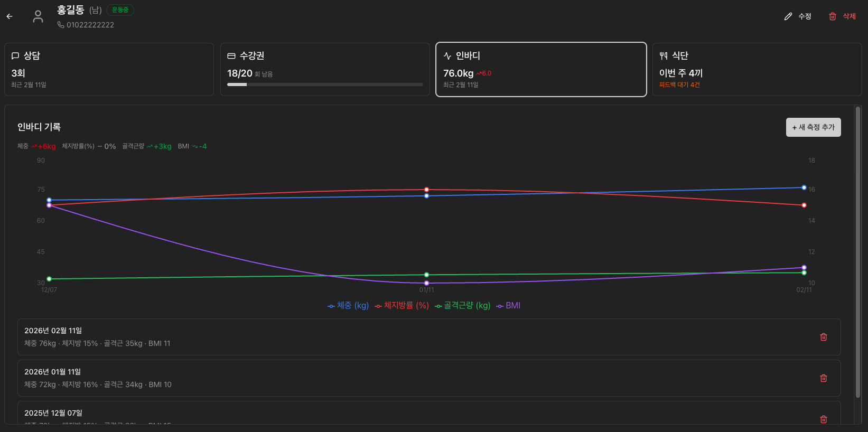This screenshot has height=432, width=868.
Task: Select the 인바디 tab card
Action: pyautogui.click(x=541, y=70)
